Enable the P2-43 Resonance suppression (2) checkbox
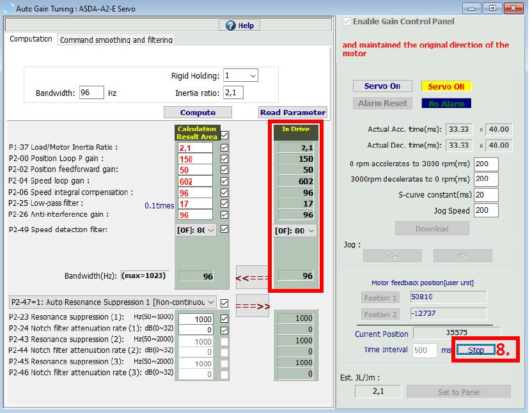The image size is (532, 413). click(x=224, y=341)
